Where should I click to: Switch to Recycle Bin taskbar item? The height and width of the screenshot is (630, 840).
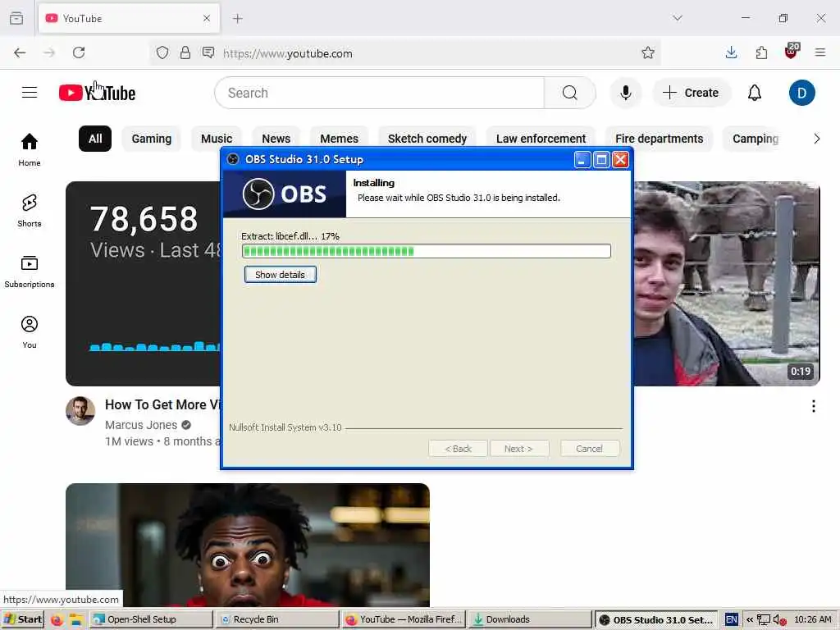(x=277, y=619)
